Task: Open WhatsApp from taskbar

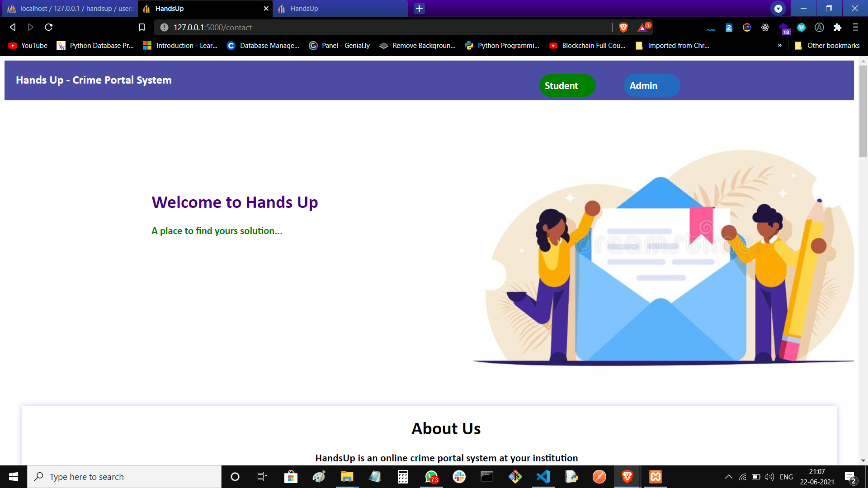Action: pyautogui.click(x=432, y=477)
